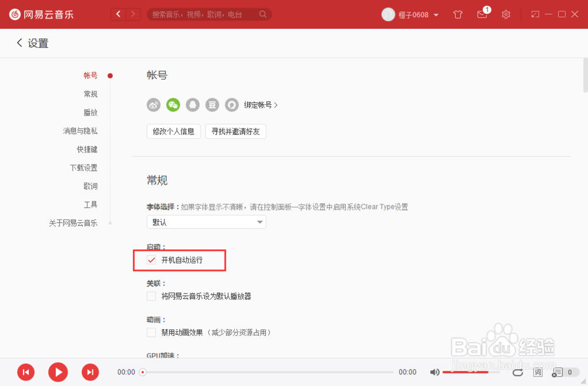Toggle the desktop lyrics 词 icon

(x=538, y=372)
